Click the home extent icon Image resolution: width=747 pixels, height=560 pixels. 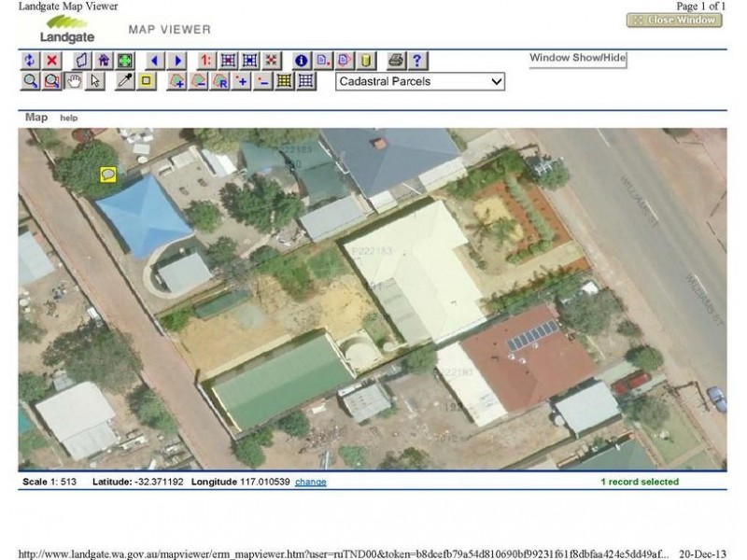tap(104, 61)
